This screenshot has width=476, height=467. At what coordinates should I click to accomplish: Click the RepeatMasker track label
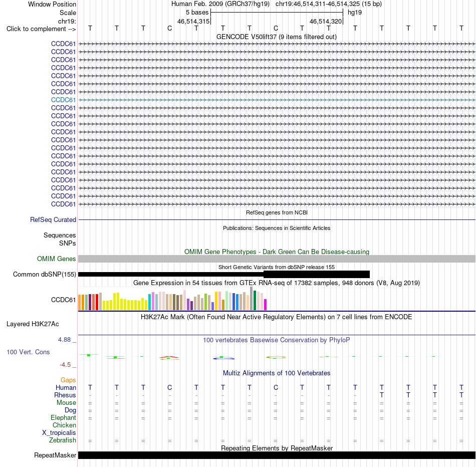tap(55, 455)
